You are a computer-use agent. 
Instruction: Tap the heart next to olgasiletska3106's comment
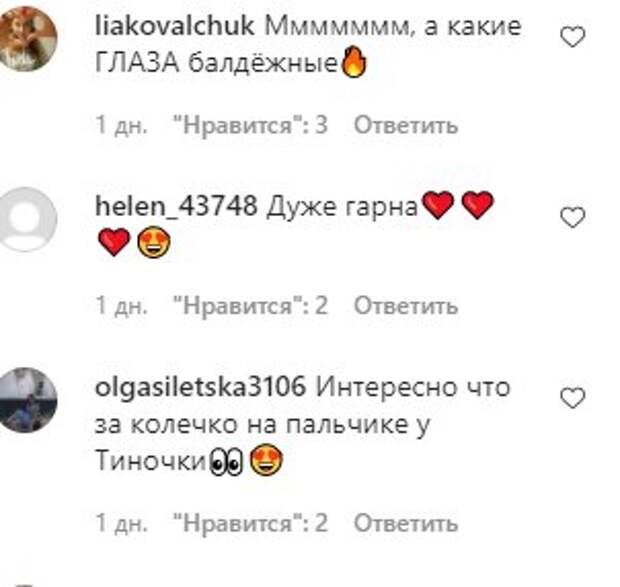tap(573, 398)
